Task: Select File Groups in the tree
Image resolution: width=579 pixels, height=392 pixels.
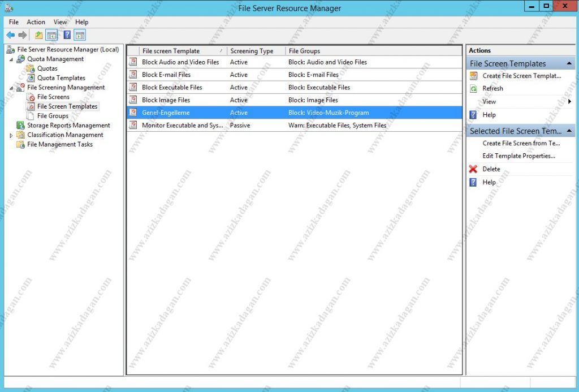Action: point(53,116)
